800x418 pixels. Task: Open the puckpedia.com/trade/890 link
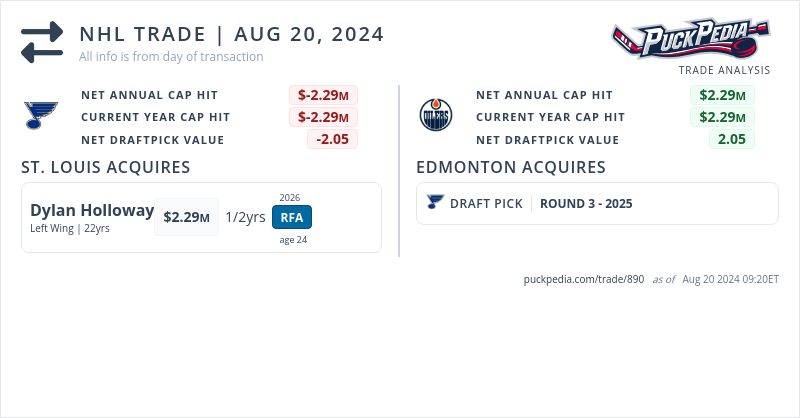click(x=584, y=279)
